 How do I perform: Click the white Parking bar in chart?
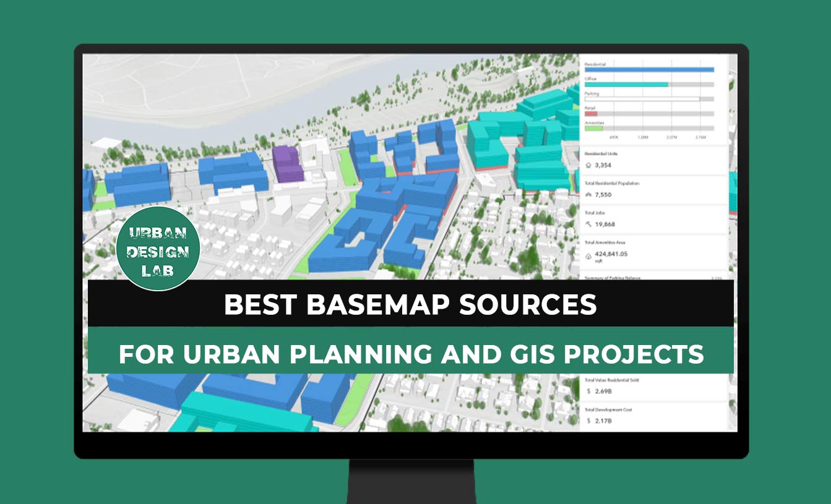[642, 99]
